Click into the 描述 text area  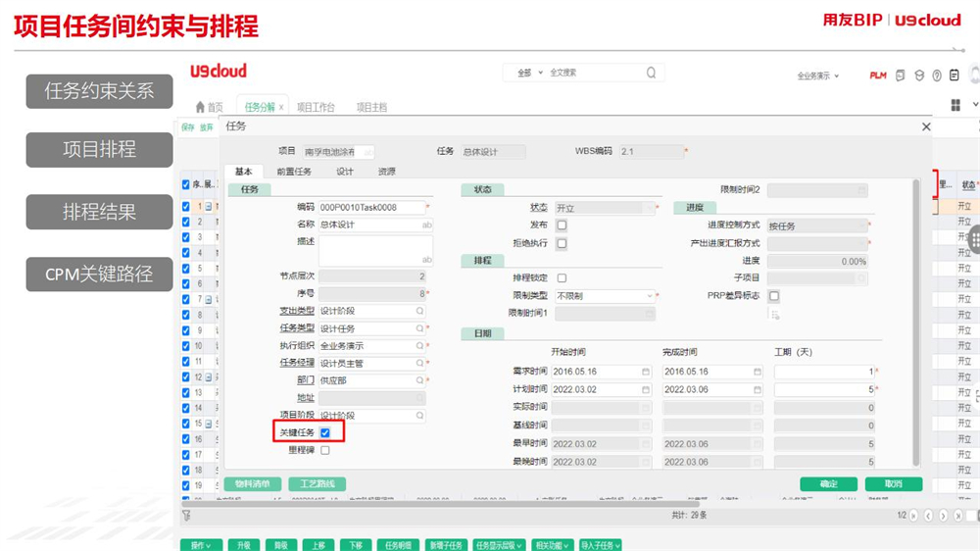(x=375, y=251)
